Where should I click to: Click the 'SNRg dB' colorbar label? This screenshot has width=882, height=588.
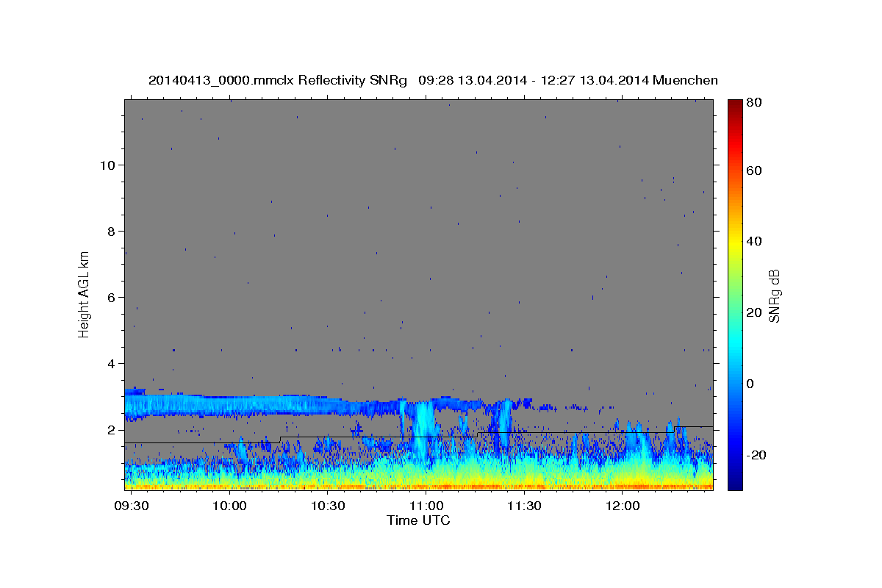coord(774,295)
